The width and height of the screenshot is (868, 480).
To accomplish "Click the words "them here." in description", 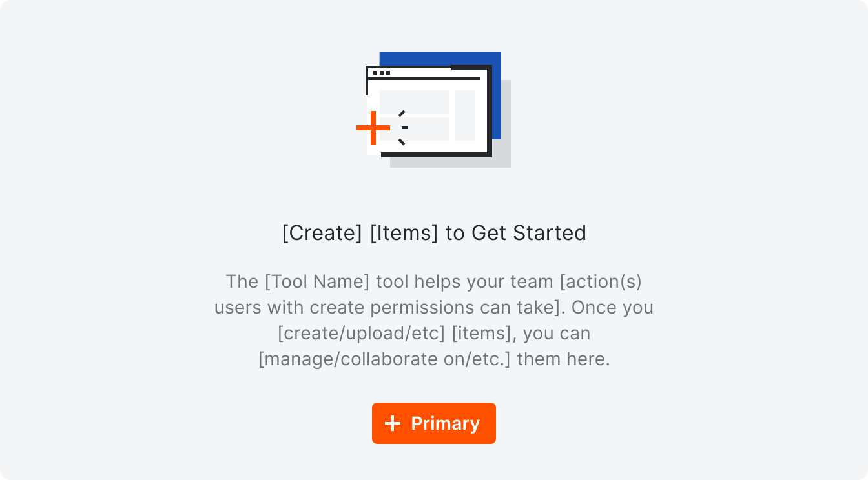I will pos(564,359).
